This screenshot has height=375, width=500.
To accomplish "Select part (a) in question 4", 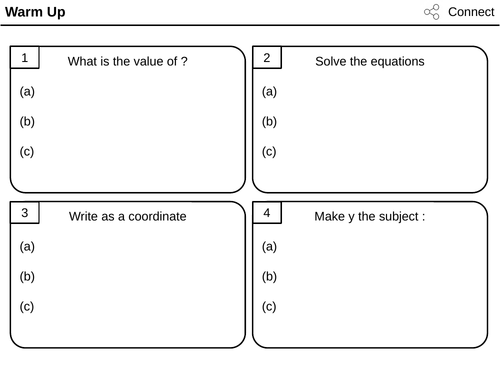I will point(269,247).
